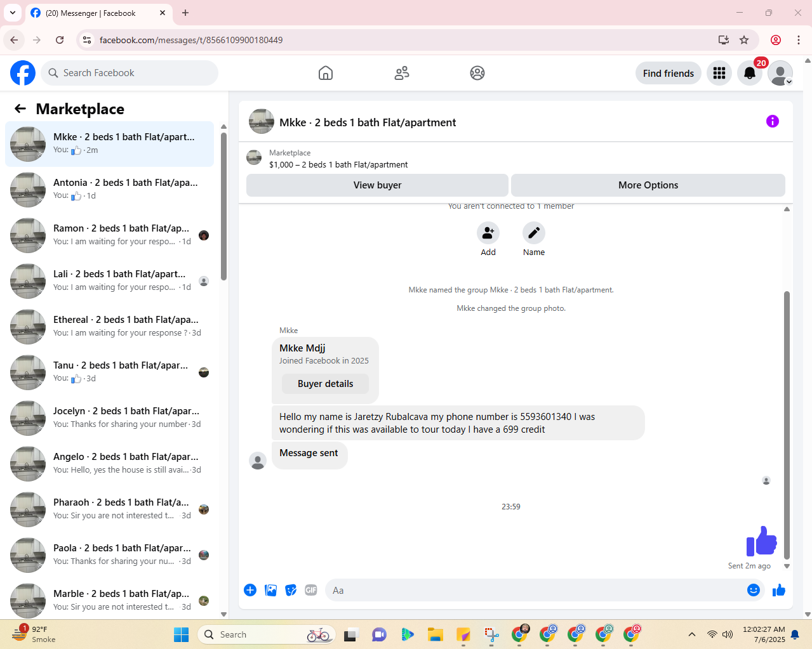This screenshot has width=812, height=649.
Task: Click the Name edit pencil icon
Action: click(534, 233)
